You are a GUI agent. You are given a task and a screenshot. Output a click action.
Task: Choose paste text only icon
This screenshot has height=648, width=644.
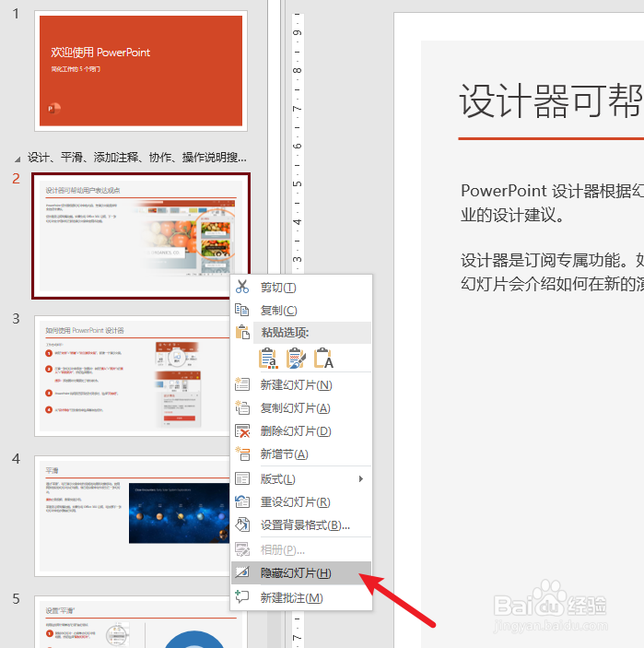pyautogui.click(x=323, y=358)
